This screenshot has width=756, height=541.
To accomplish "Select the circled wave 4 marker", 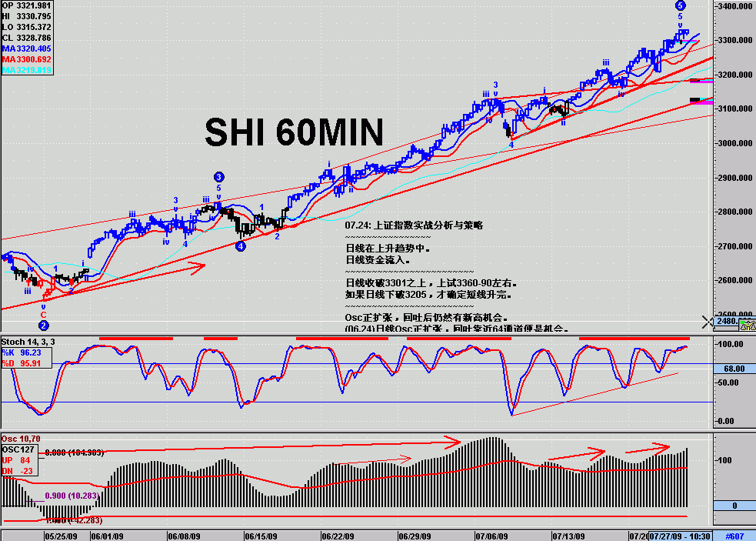I will pos(241,247).
